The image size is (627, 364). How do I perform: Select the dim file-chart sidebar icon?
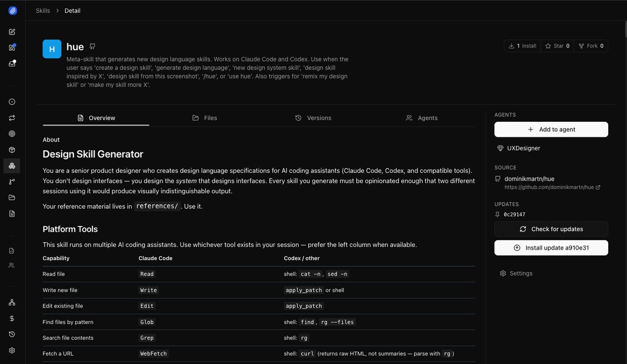[x=12, y=251]
